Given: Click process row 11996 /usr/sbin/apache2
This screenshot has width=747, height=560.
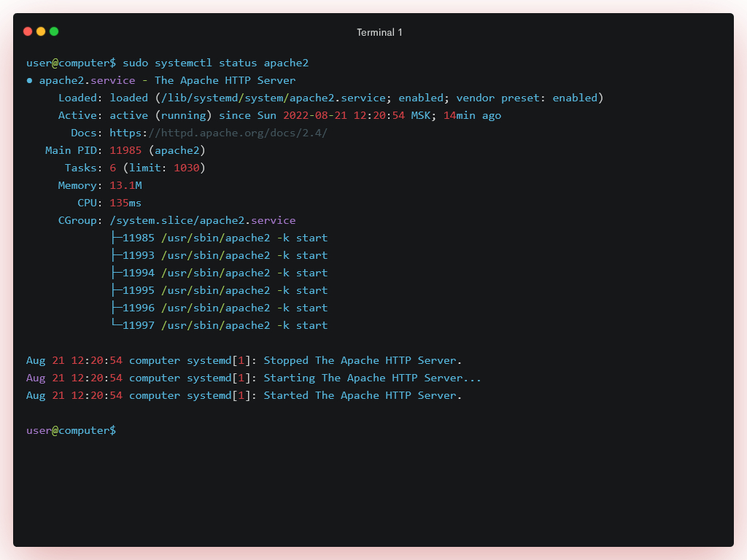Looking at the screenshot, I should (220, 308).
